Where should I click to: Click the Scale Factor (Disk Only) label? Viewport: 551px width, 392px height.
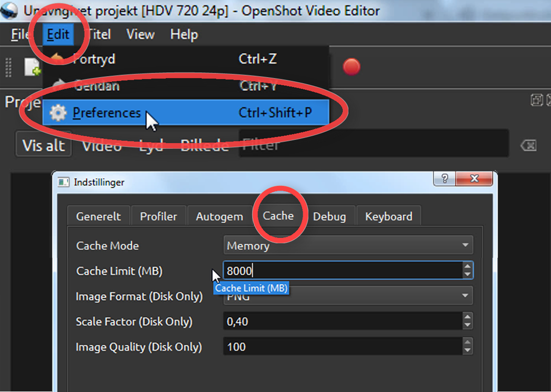(134, 322)
